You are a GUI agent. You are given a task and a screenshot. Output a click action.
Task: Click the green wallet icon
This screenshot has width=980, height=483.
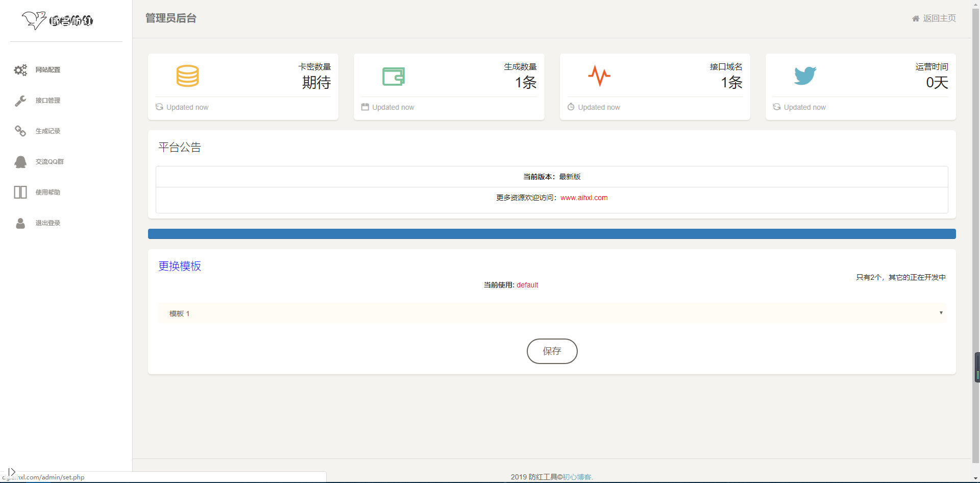[394, 77]
